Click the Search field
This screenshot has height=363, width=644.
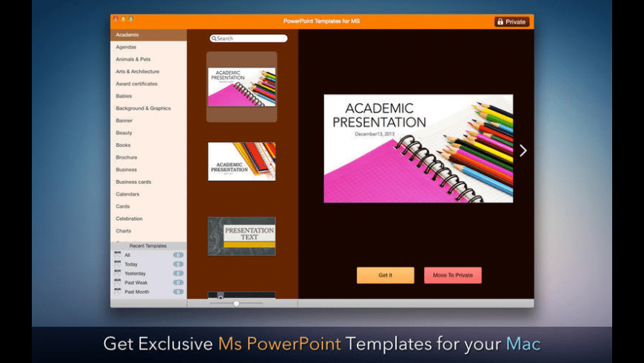[x=249, y=39]
